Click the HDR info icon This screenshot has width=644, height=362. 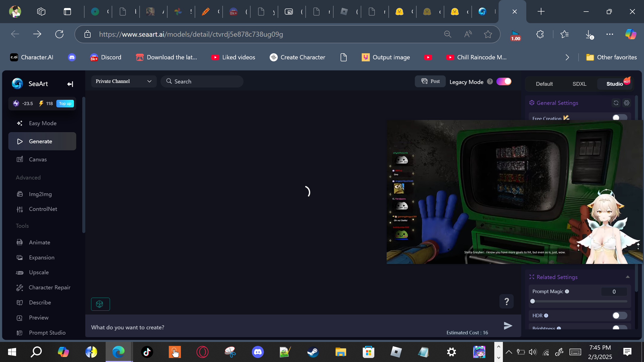click(546, 315)
